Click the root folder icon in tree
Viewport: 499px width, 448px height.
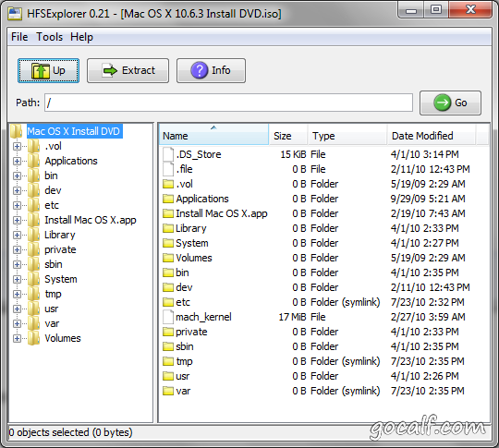[x=16, y=131]
